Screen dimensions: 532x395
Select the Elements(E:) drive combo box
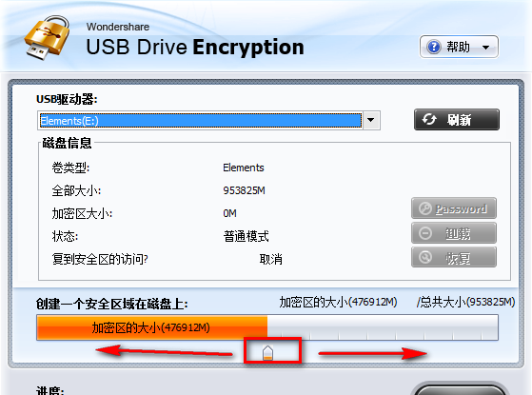pyautogui.click(x=208, y=120)
